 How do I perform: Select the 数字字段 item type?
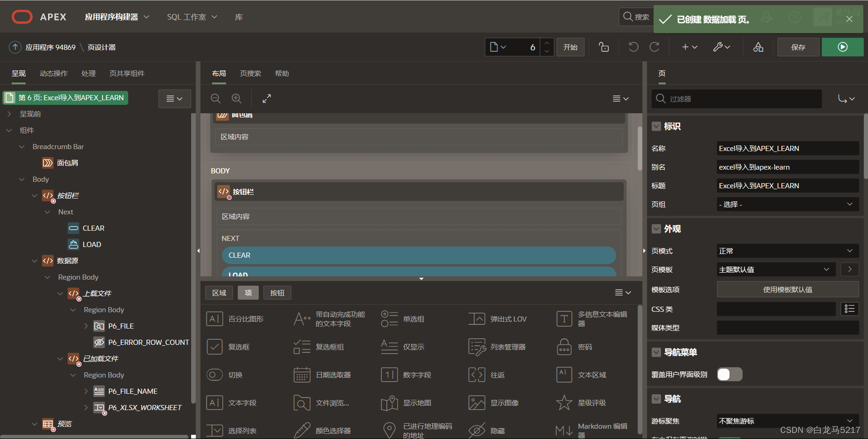[406, 375]
